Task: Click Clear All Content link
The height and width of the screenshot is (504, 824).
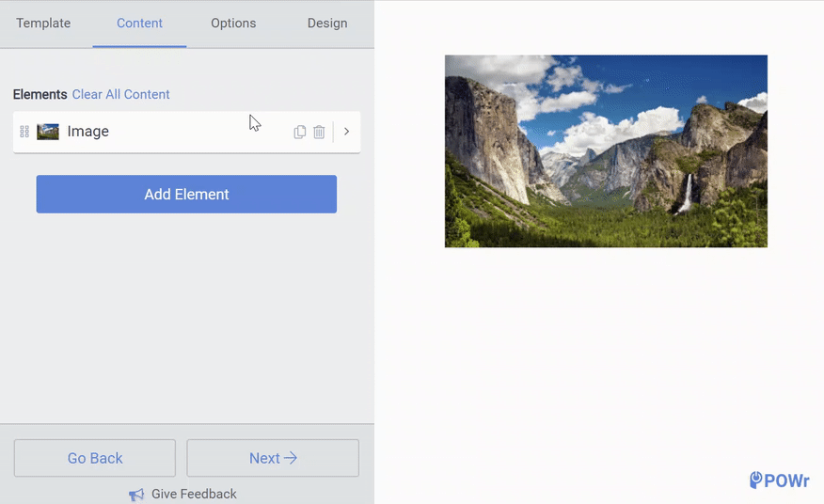Action: [x=120, y=94]
